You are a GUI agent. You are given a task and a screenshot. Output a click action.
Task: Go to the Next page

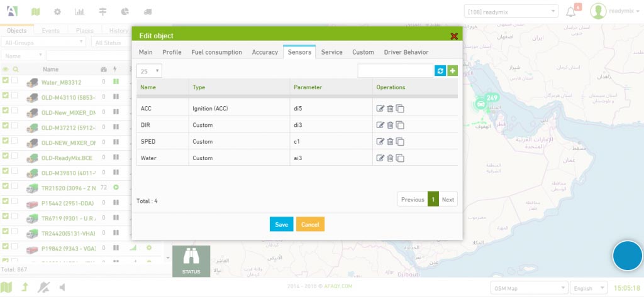pyautogui.click(x=448, y=200)
